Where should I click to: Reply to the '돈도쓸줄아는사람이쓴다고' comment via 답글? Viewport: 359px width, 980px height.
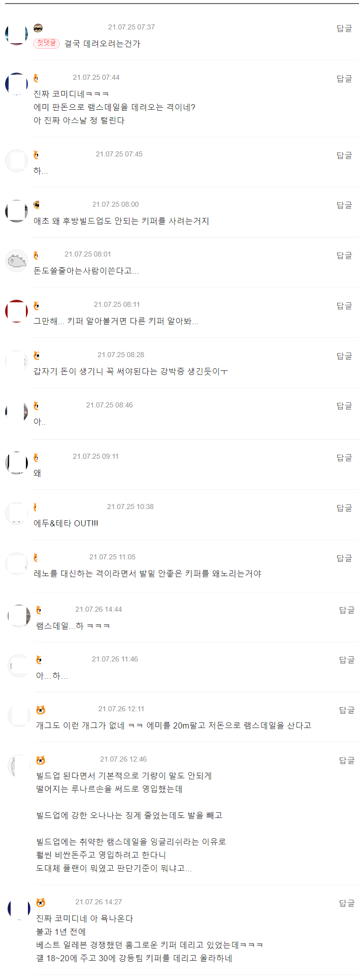click(344, 256)
